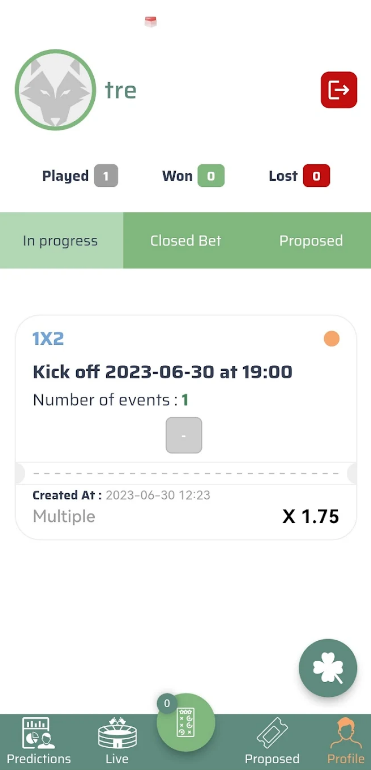Click the orange status dot on bet card
This screenshot has height=770, width=371.
tap(332, 339)
